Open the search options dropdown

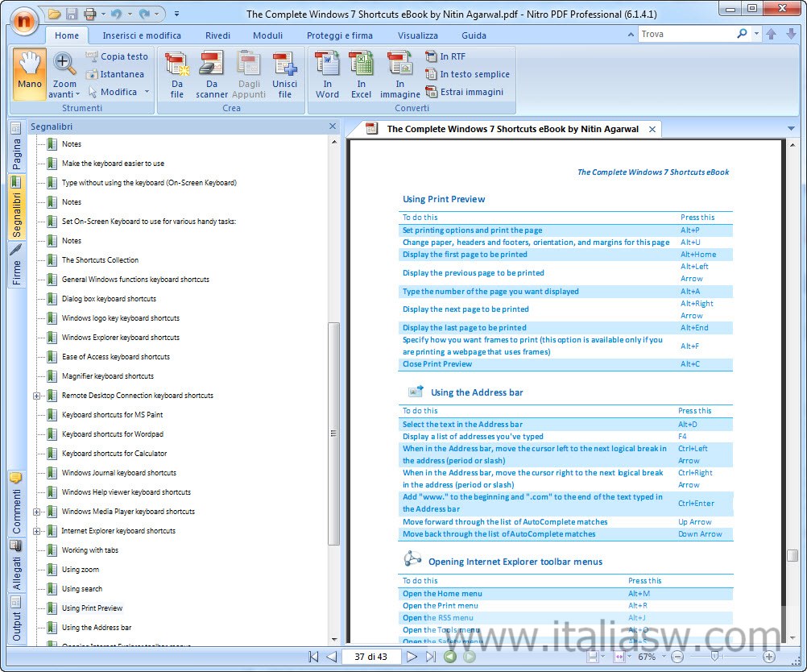tap(756, 34)
